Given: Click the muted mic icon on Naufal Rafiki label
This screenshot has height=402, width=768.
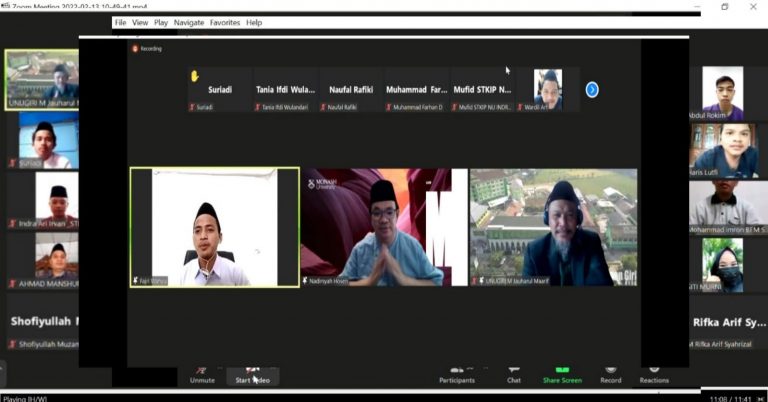Looking at the screenshot, I should point(323,107).
